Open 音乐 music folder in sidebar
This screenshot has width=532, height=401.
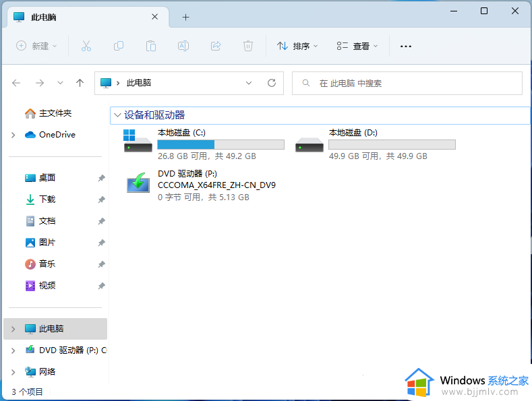[40, 264]
